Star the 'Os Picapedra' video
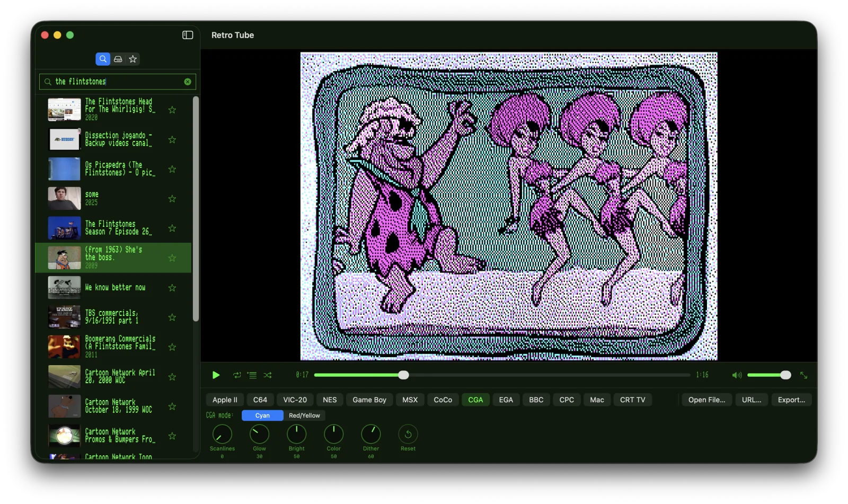The height and width of the screenshot is (504, 848). 172,169
